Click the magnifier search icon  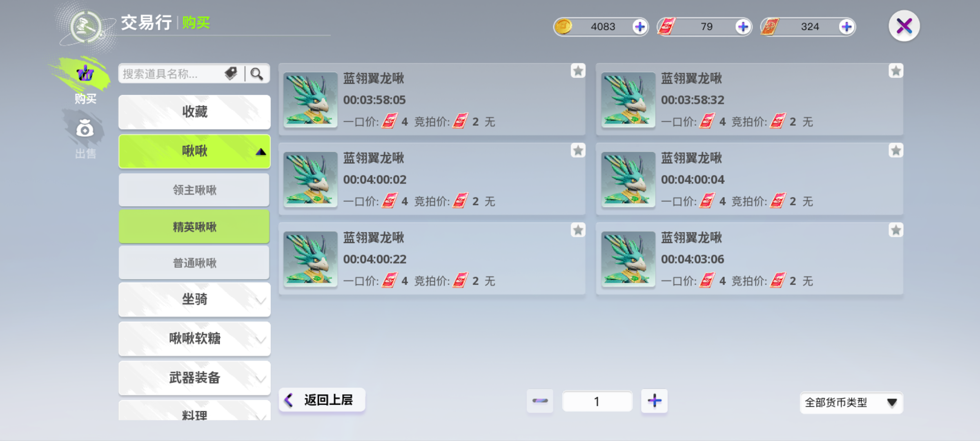point(257,74)
